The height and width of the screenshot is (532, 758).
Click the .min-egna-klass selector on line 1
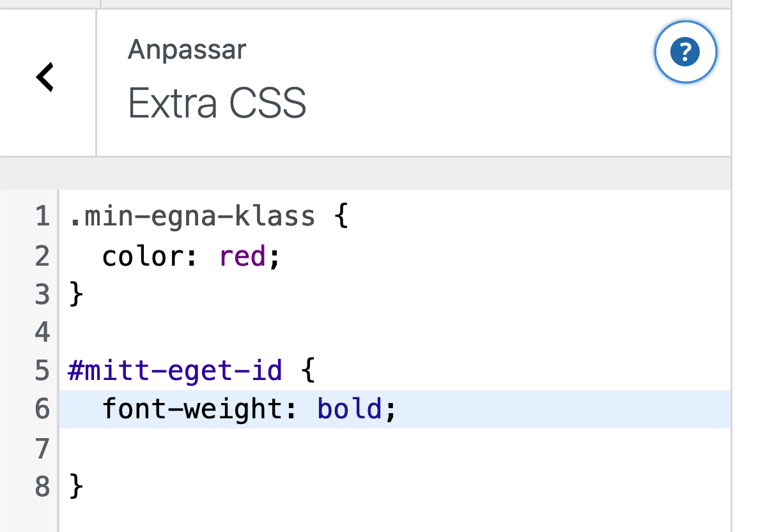pyautogui.click(x=192, y=217)
